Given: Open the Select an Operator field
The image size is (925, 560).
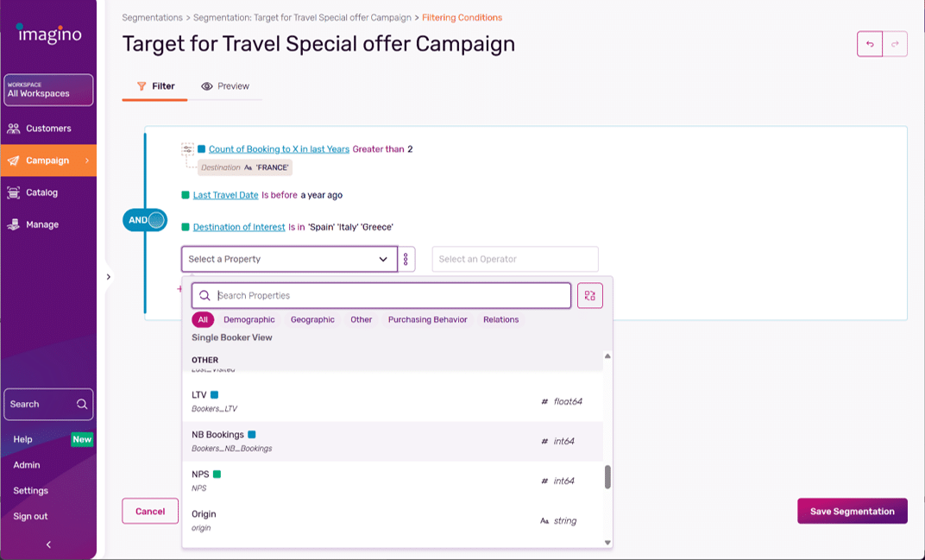Looking at the screenshot, I should pyautogui.click(x=514, y=259).
